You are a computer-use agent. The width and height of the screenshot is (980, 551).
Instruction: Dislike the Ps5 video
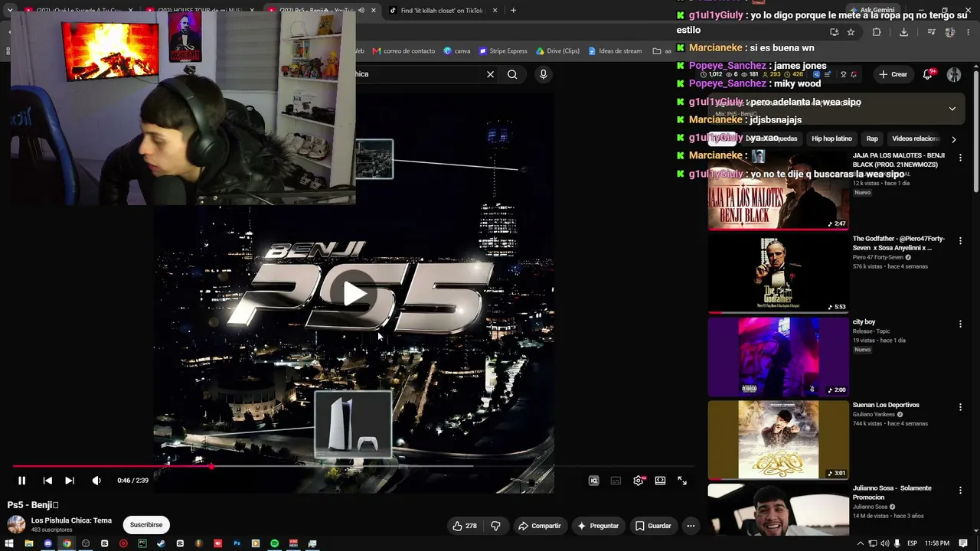[495, 526]
